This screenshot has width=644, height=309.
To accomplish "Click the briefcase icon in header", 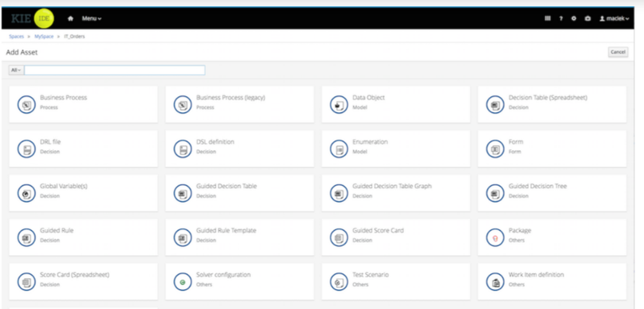I will (x=588, y=19).
